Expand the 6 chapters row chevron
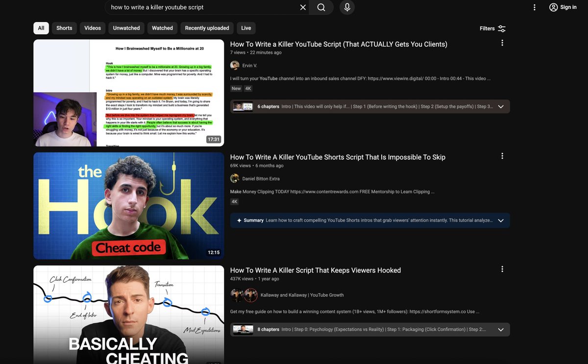This screenshot has width=588, height=364. click(501, 107)
